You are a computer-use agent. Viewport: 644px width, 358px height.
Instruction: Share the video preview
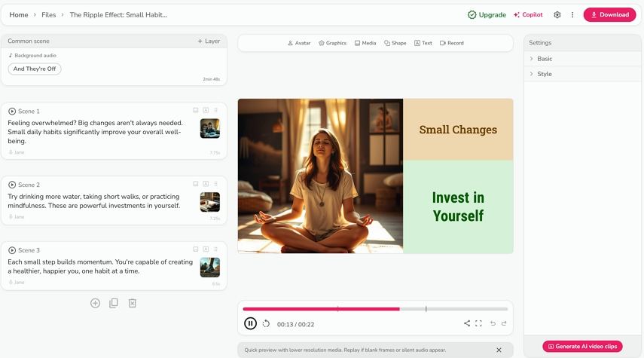click(x=467, y=323)
